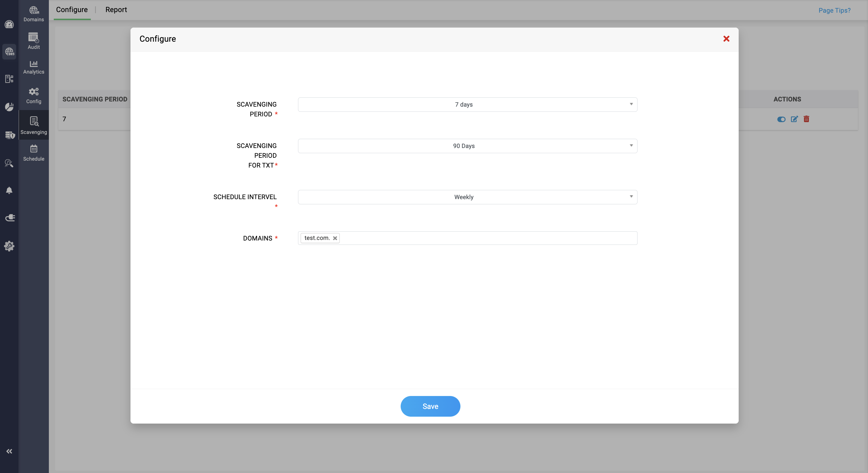Select the Configure tab
This screenshot has height=473, width=868.
tap(72, 9)
